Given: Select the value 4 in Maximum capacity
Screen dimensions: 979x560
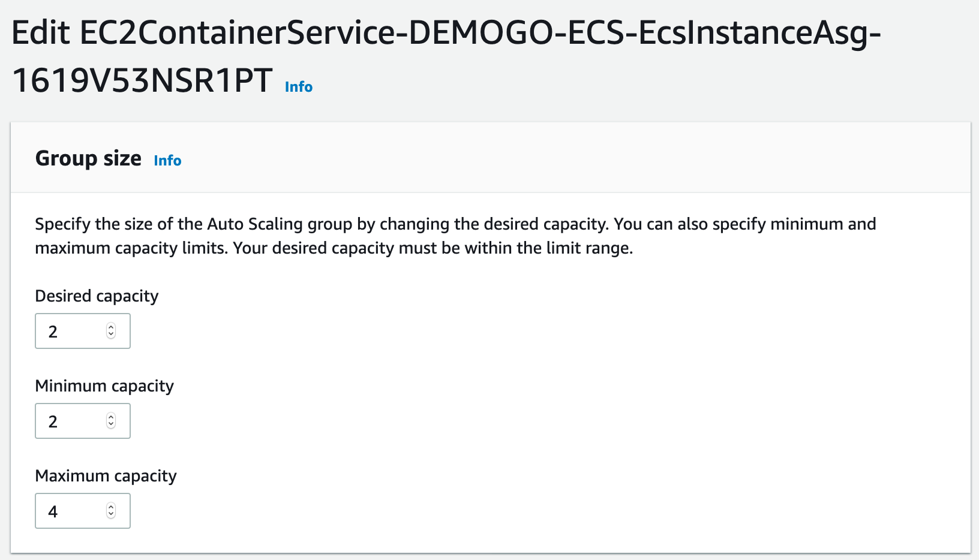Looking at the screenshot, I should tap(53, 511).
